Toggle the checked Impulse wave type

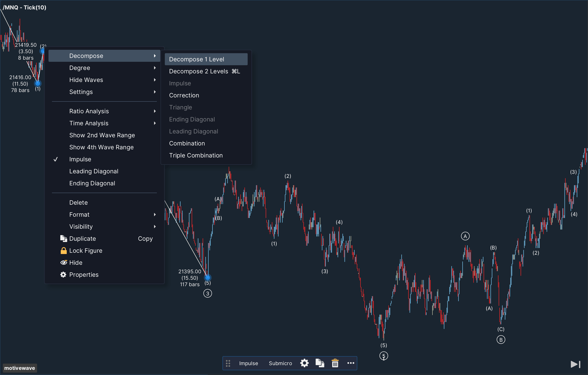pyautogui.click(x=80, y=159)
